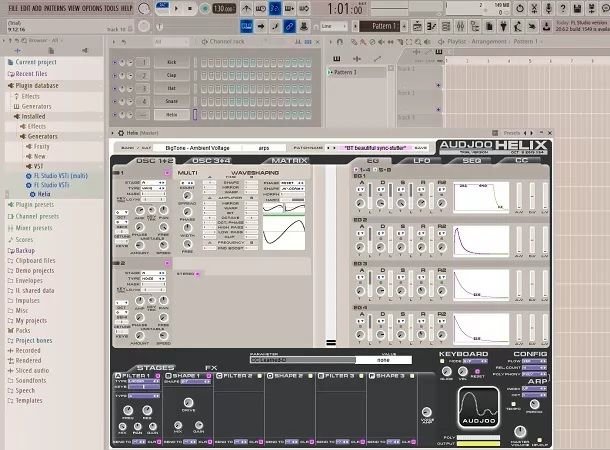This screenshot has height=450, width=610.
Task: Enable the link (chain) tool icon
Action: pyautogui.click(x=289, y=26)
